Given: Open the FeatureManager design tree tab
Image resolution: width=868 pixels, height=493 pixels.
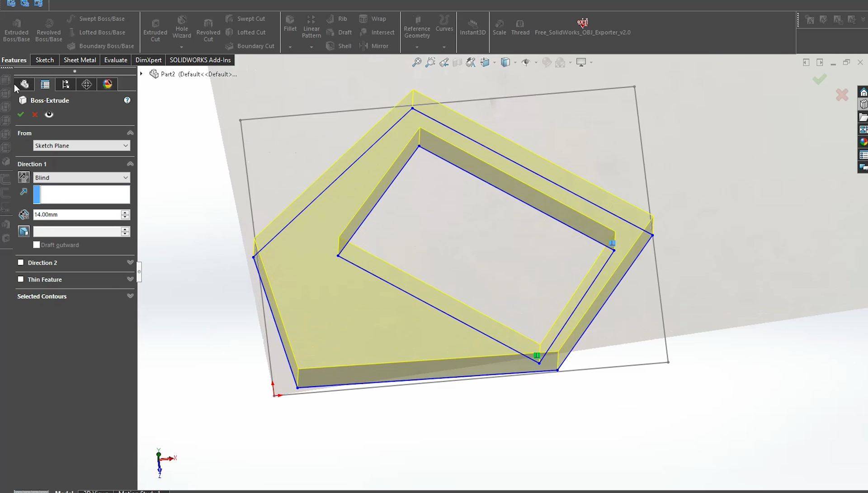Looking at the screenshot, I should tap(24, 84).
